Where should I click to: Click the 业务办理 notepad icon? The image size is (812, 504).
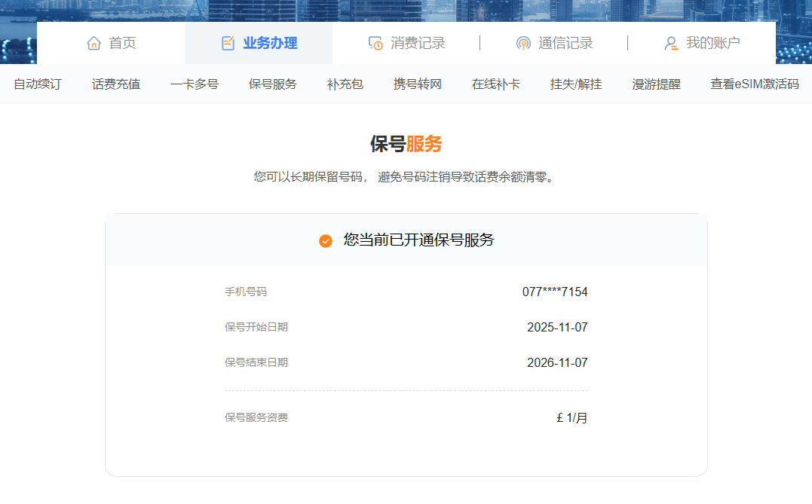coord(228,43)
